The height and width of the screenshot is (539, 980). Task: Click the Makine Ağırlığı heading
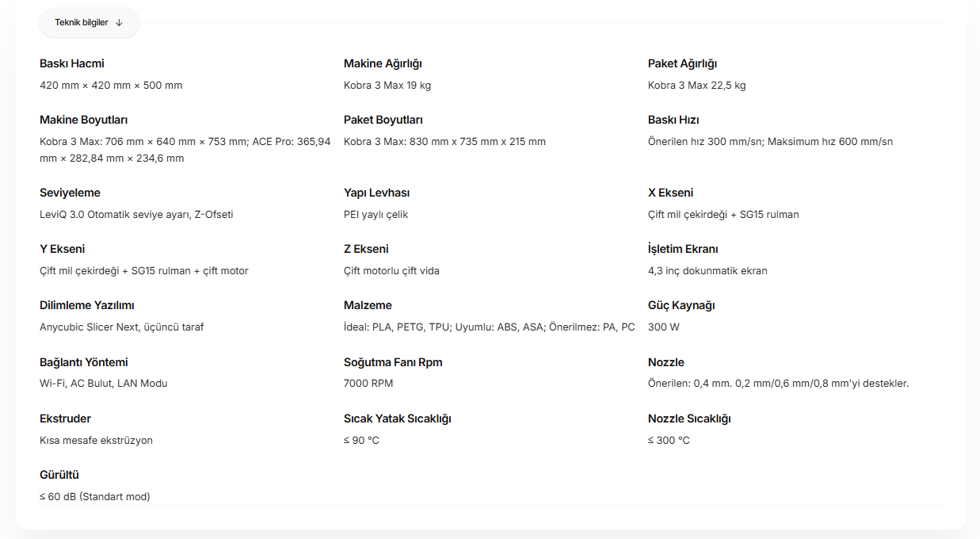click(x=383, y=63)
